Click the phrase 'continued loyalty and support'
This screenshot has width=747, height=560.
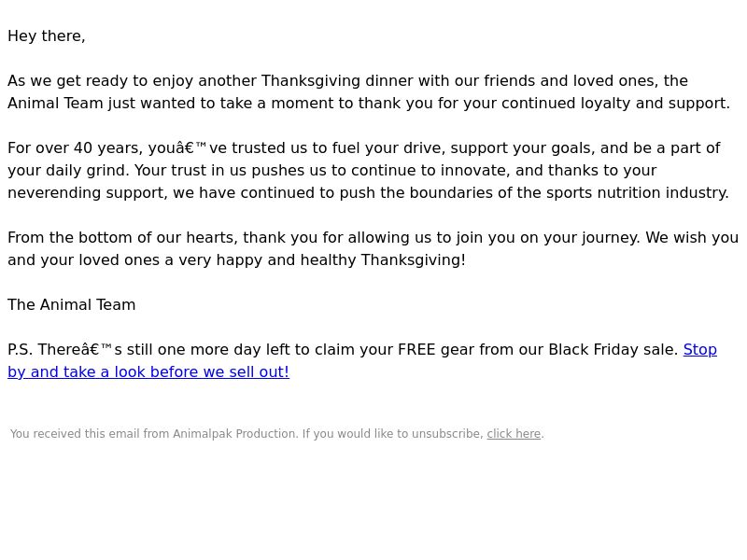click(x=614, y=104)
